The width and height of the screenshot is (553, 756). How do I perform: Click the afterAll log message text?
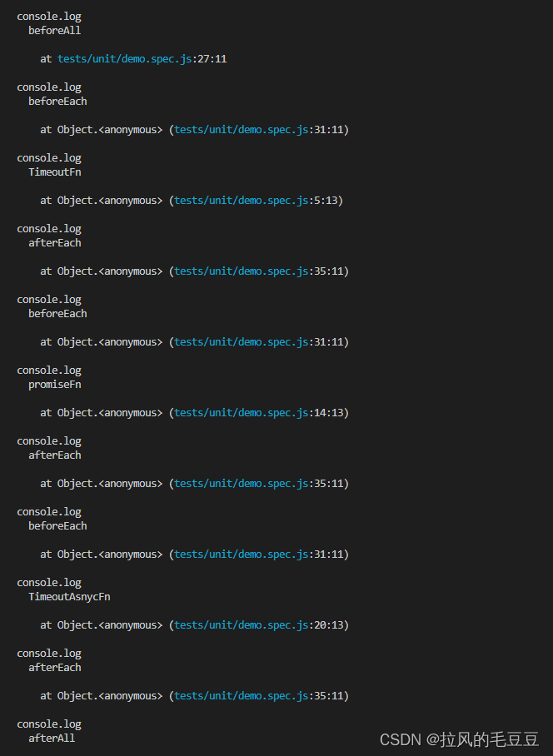click(x=52, y=739)
